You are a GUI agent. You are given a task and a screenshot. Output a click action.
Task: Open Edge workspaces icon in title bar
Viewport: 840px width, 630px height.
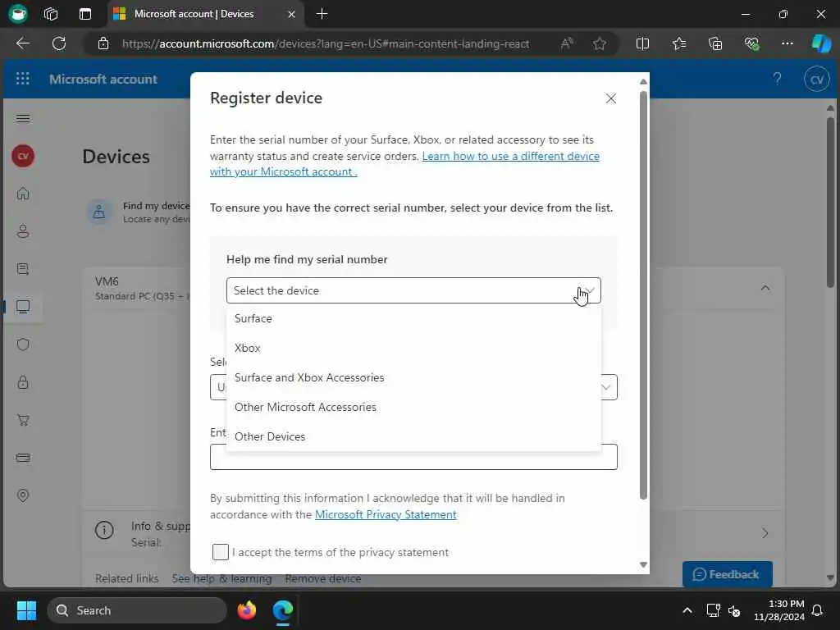(x=51, y=14)
